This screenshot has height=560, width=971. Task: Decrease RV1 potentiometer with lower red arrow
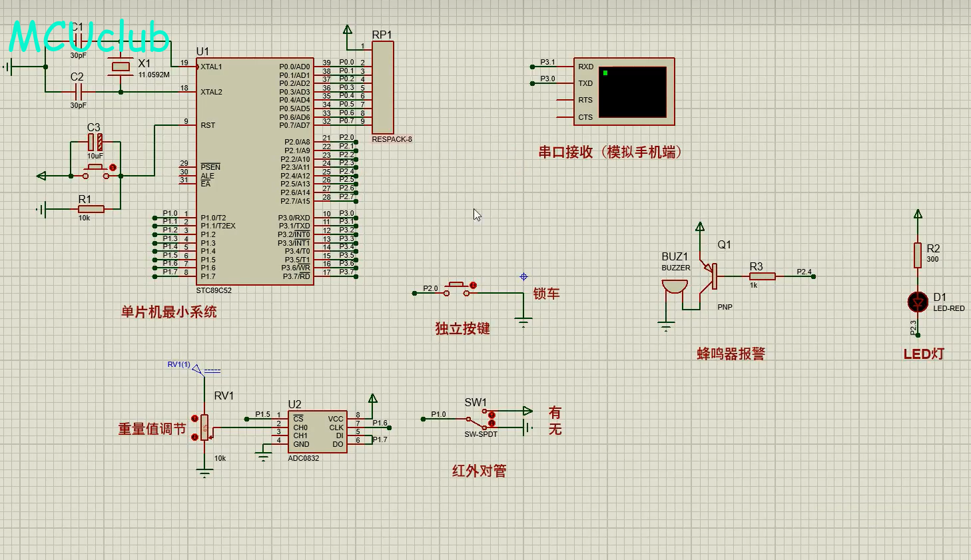tap(195, 437)
